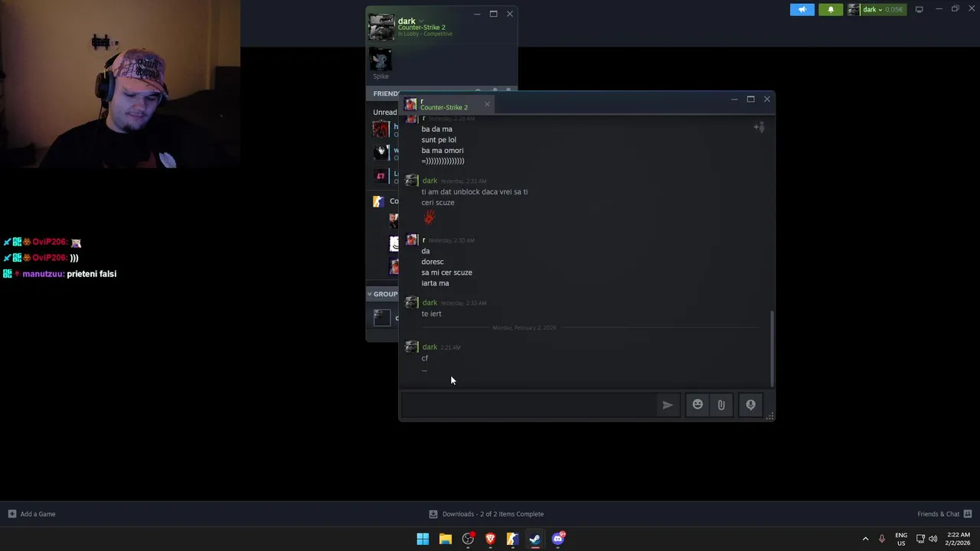This screenshot has height=551, width=980.
Task: Open dark status dropdown in friends list
Action: [421, 21]
